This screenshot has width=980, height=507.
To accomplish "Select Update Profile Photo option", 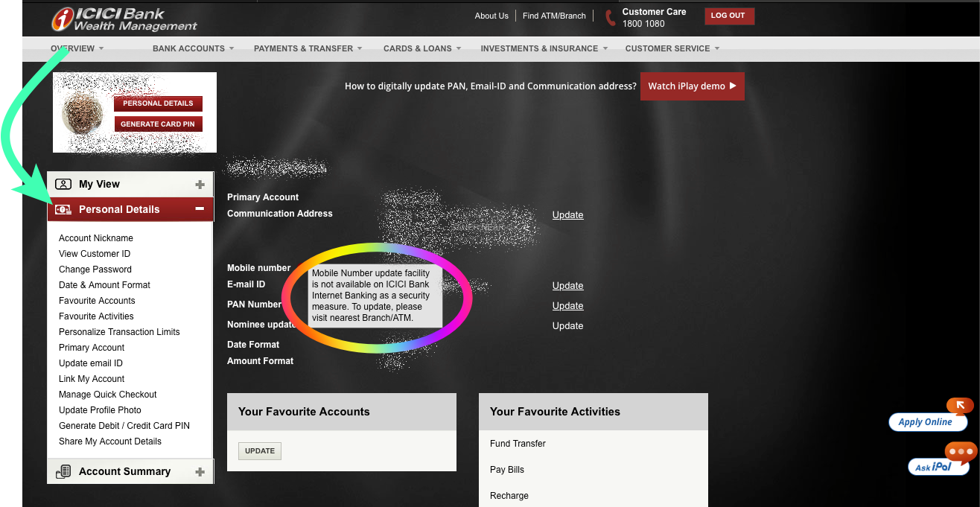I will pyautogui.click(x=100, y=410).
